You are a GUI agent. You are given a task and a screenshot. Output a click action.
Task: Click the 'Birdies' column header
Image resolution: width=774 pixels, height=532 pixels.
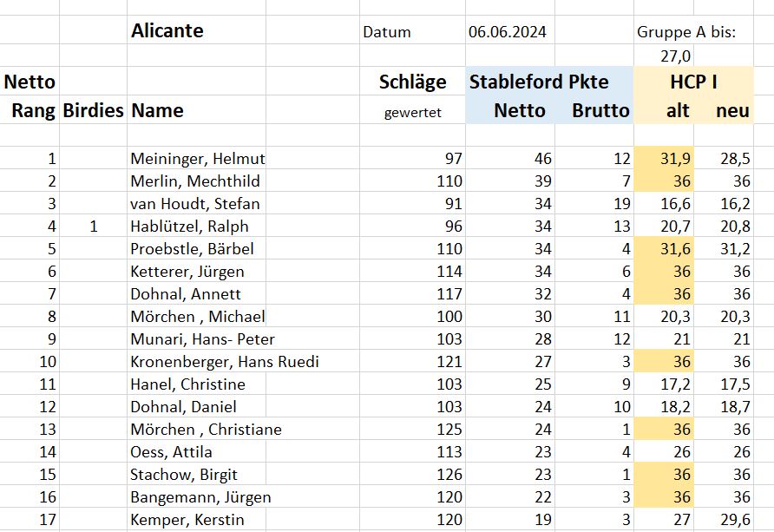93,110
